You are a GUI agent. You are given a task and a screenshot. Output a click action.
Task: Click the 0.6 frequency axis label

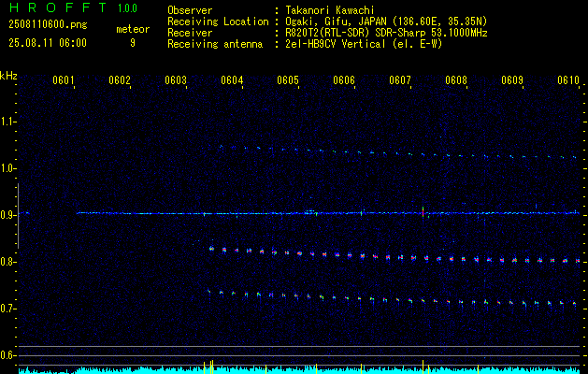pos(7,355)
